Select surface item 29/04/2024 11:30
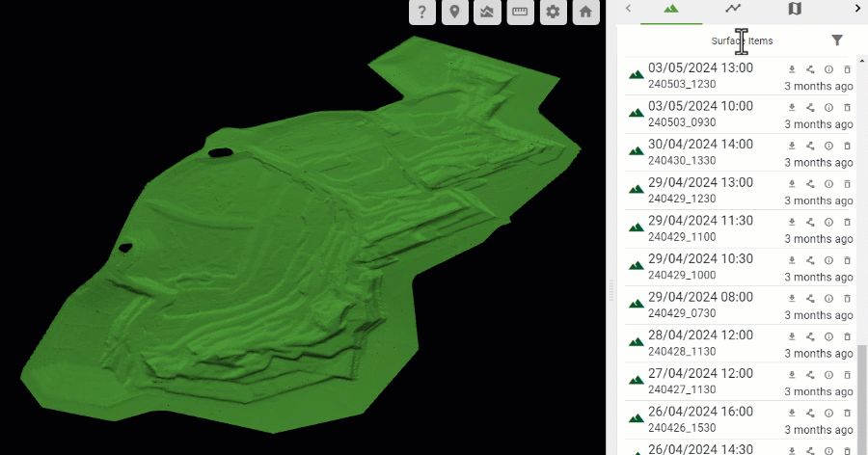 pos(740,228)
